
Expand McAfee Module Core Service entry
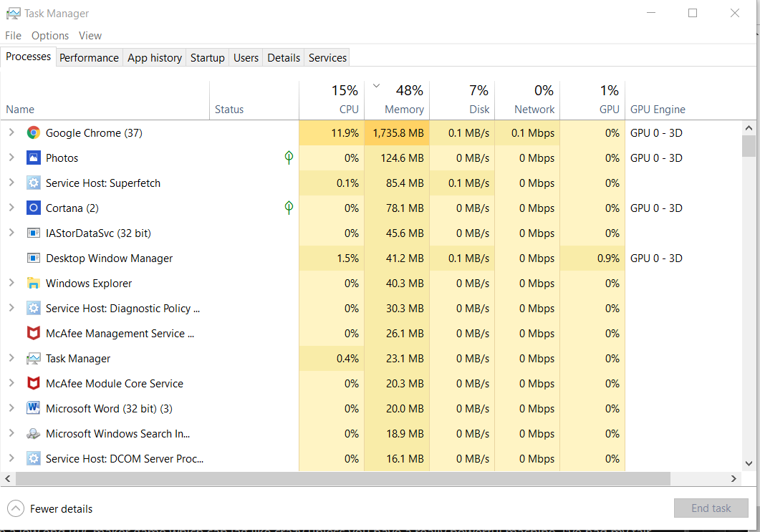11,383
